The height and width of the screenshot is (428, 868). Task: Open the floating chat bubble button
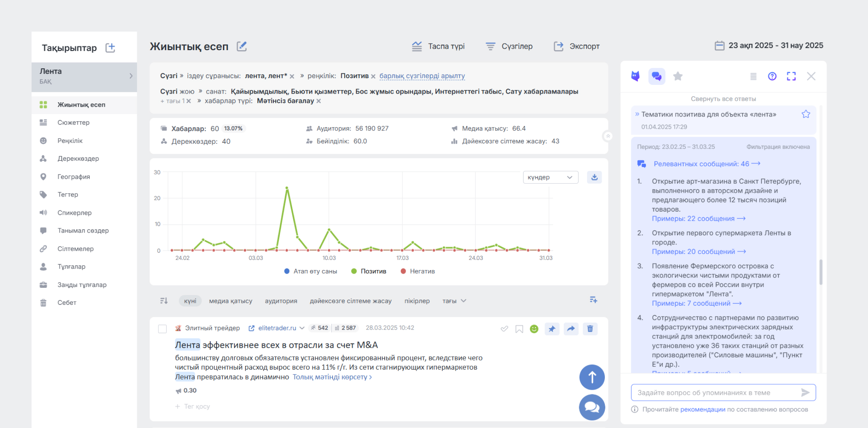click(x=592, y=407)
